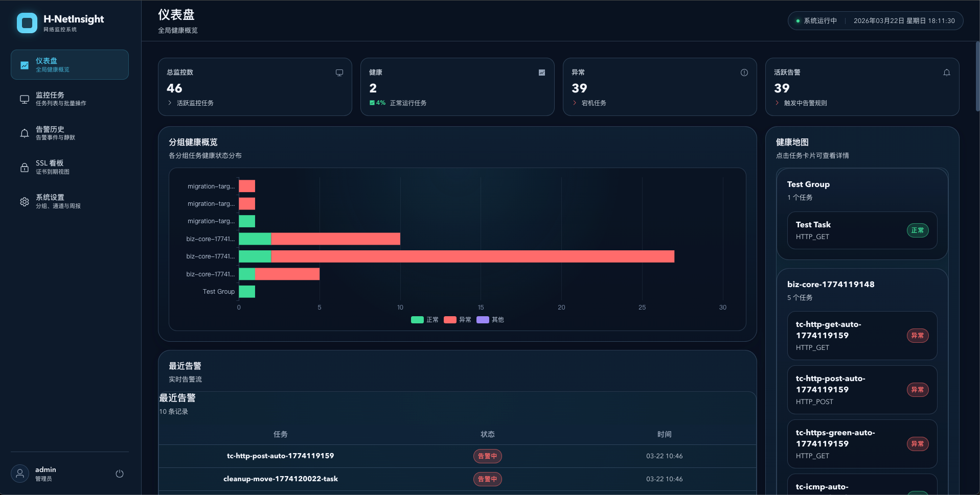Viewport: 980px width, 495px height.
Task: Open the 系统设置 menu item
Action: tap(70, 201)
